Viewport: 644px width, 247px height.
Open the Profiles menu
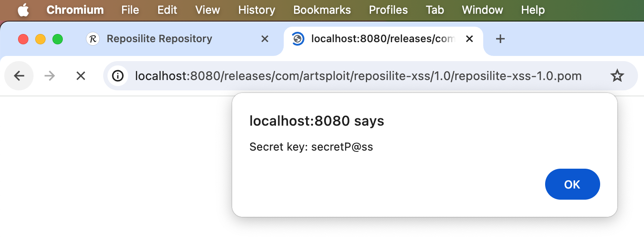click(x=388, y=10)
